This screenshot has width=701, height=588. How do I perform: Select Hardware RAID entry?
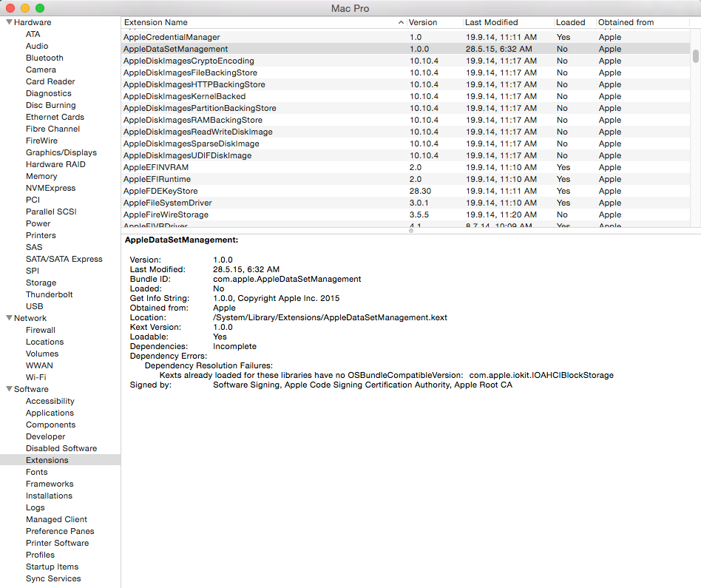(x=55, y=164)
